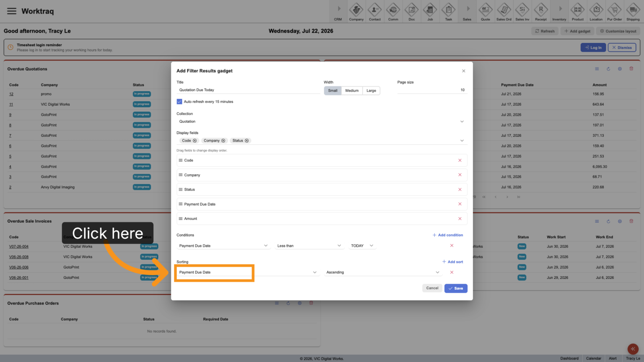
Task: Remove Amount from the display order list
Action: tap(460, 218)
